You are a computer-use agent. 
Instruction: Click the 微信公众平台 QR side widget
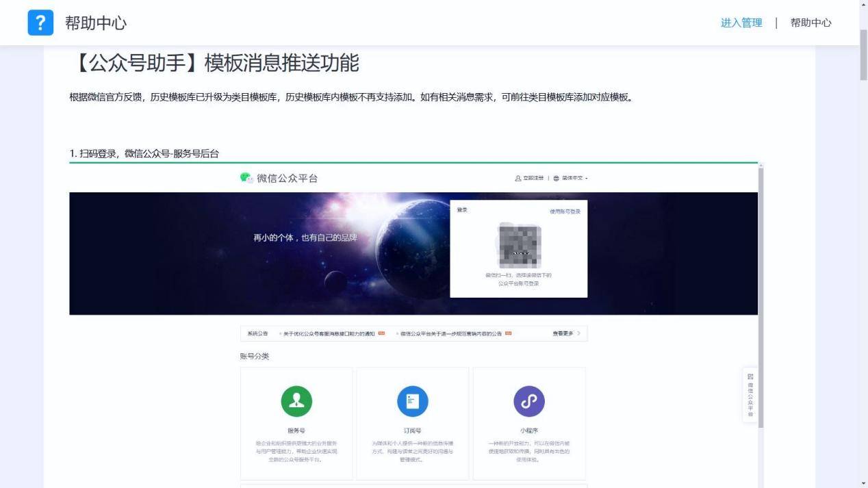pyautogui.click(x=750, y=395)
